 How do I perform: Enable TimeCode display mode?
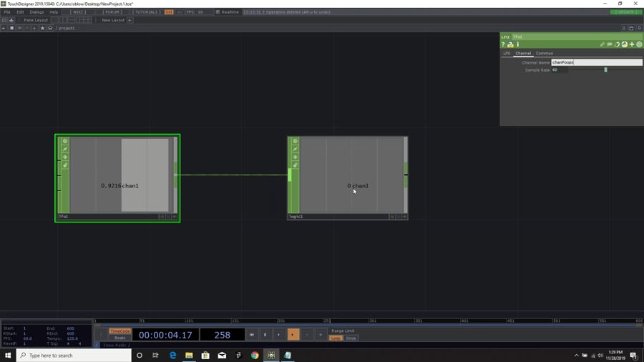119,331
